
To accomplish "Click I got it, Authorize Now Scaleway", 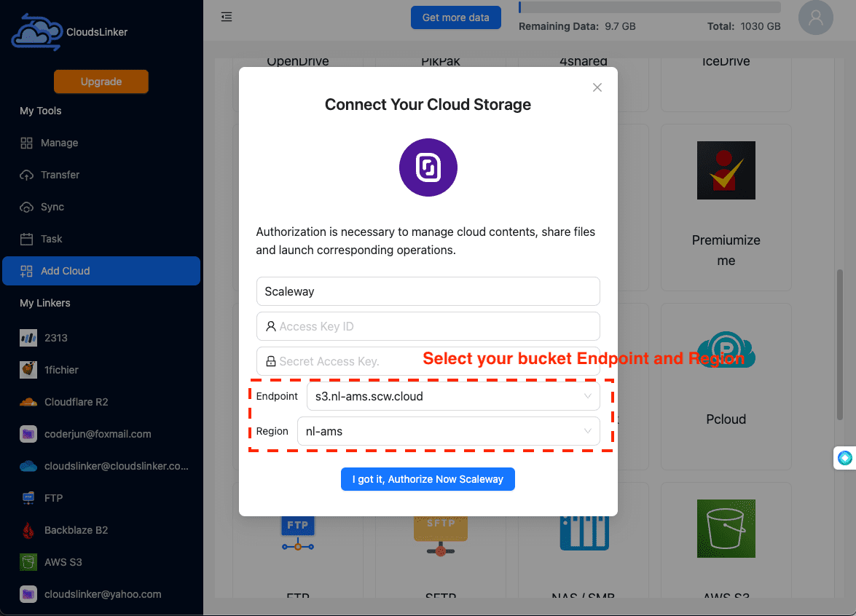I will click(x=428, y=479).
